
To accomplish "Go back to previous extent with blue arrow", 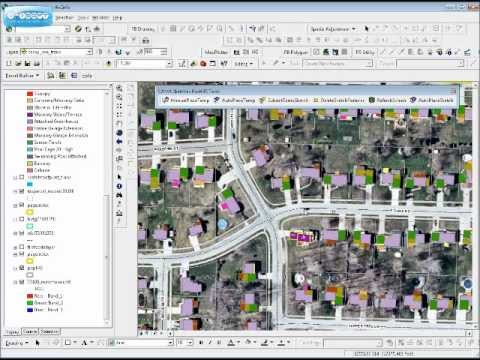I will click(119, 141).
